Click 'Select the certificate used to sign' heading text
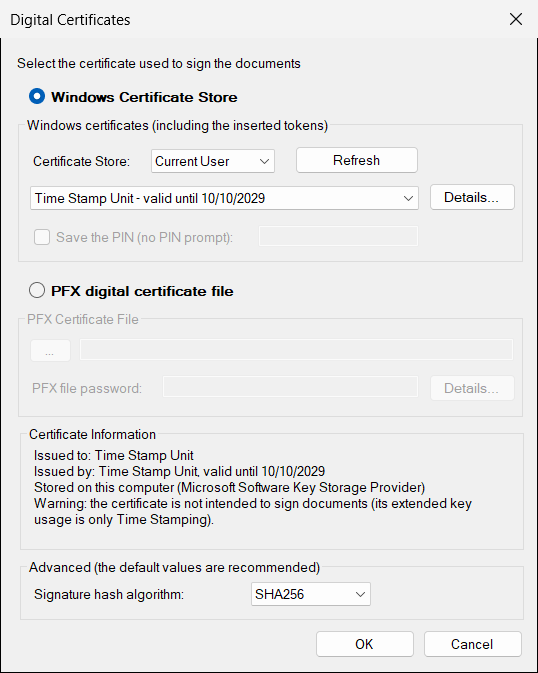 [x=159, y=64]
